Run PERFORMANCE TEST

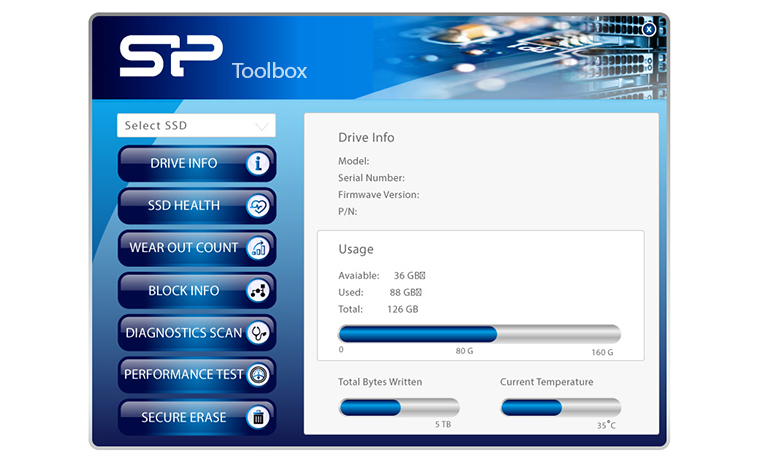click(197, 375)
